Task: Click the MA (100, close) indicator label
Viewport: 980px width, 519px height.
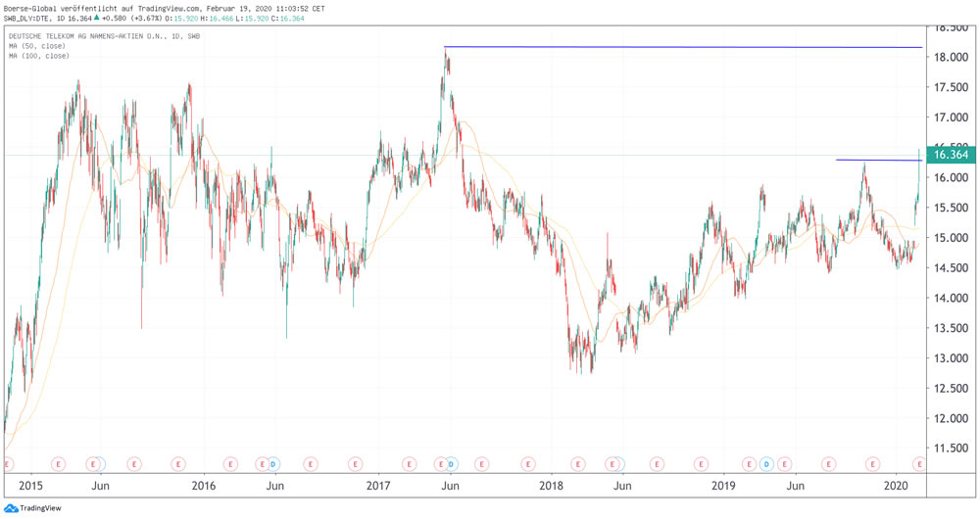Action: coord(39,56)
